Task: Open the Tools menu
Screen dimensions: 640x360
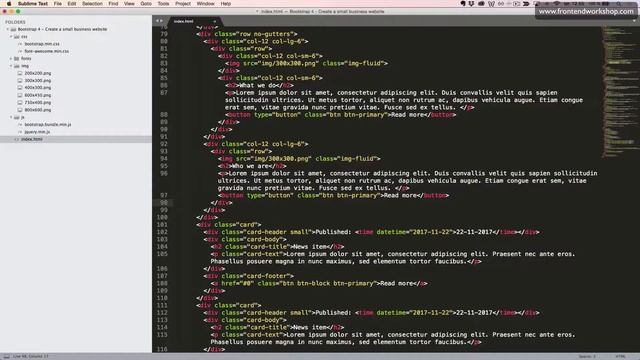Action: pos(163,3)
